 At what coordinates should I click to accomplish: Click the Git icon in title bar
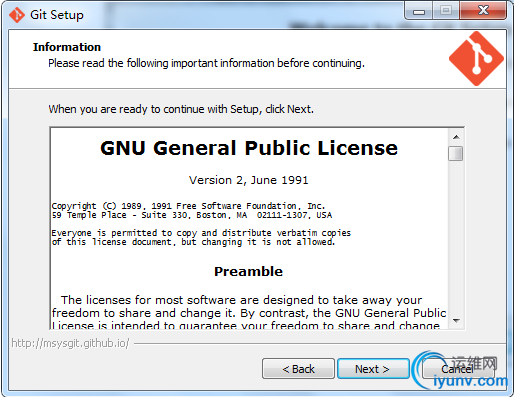(17, 15)
